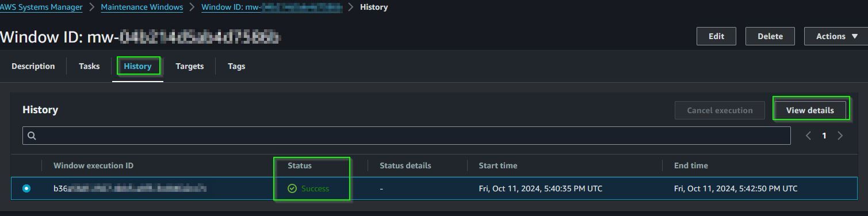Screen dimensions: 868x216
Task: Click the green Success checkmark icon
Action: pyautogui.click(x=292, y=188)
